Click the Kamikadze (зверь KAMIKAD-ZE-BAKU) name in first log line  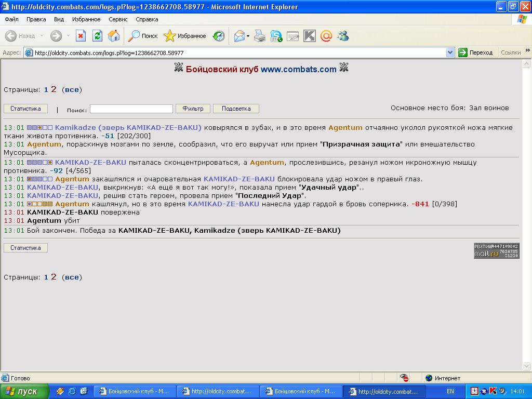128,128
